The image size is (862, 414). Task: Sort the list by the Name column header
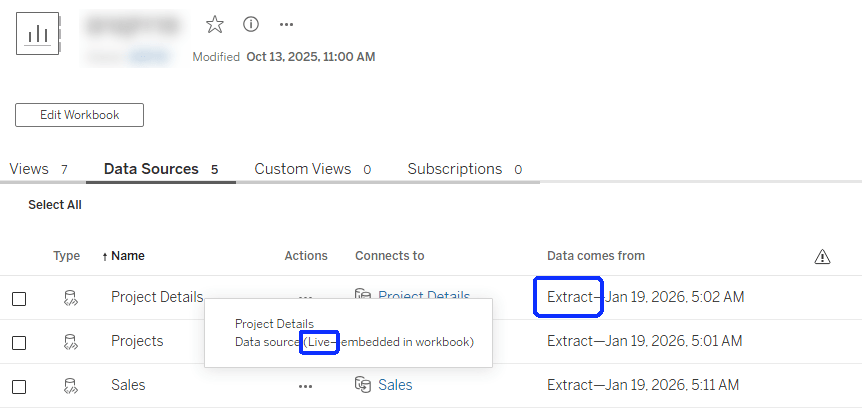(127, 256)
